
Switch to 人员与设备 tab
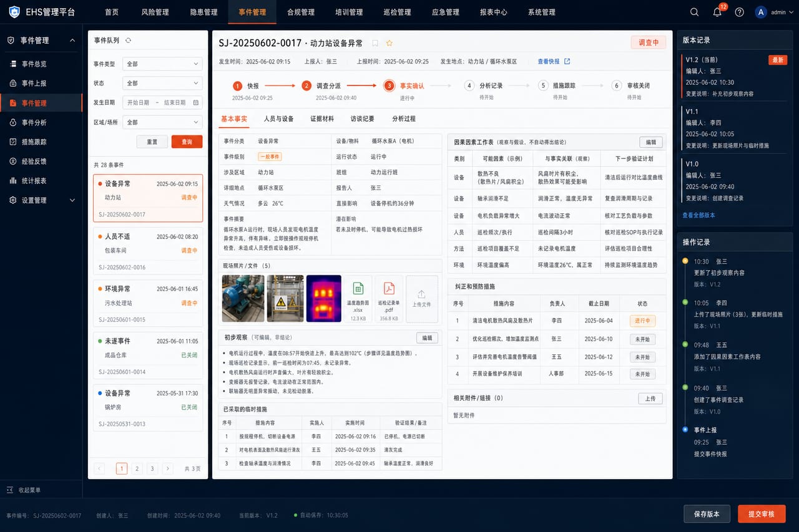278,118
